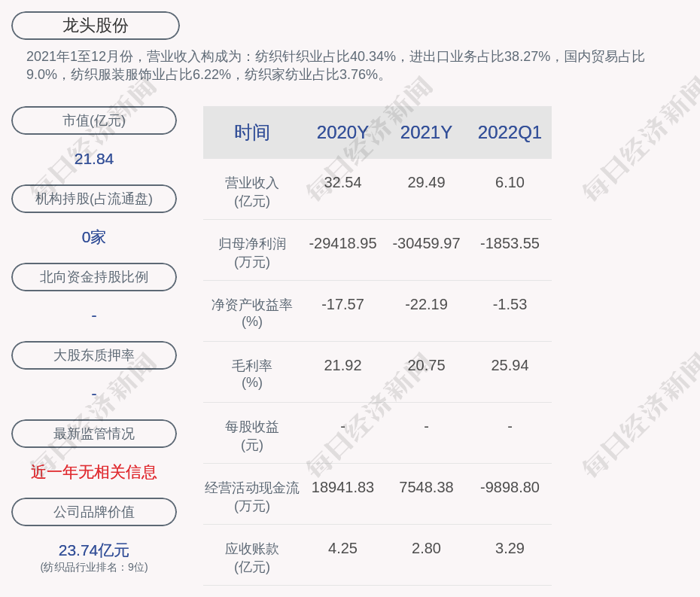Click the 经营活动现金流 row label
700x597 pixels.
252,496
